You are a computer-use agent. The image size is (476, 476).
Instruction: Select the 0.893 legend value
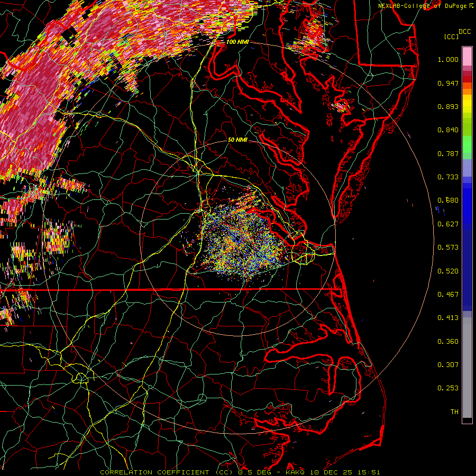coord(448,106)
